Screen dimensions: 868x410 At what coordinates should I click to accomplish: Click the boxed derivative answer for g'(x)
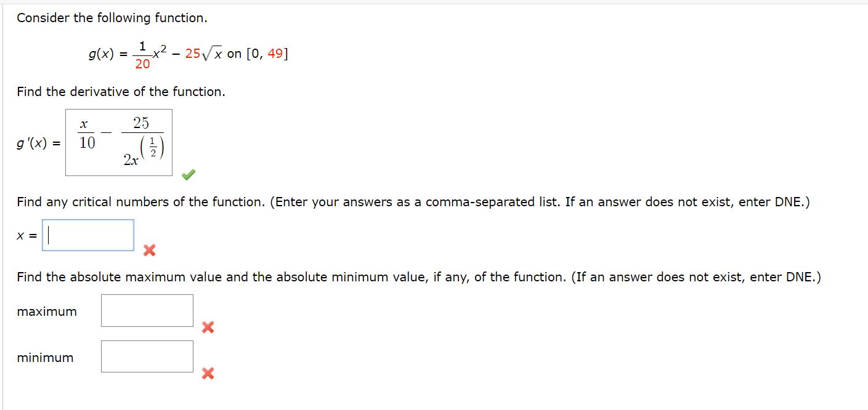click(x=118, y=142)
